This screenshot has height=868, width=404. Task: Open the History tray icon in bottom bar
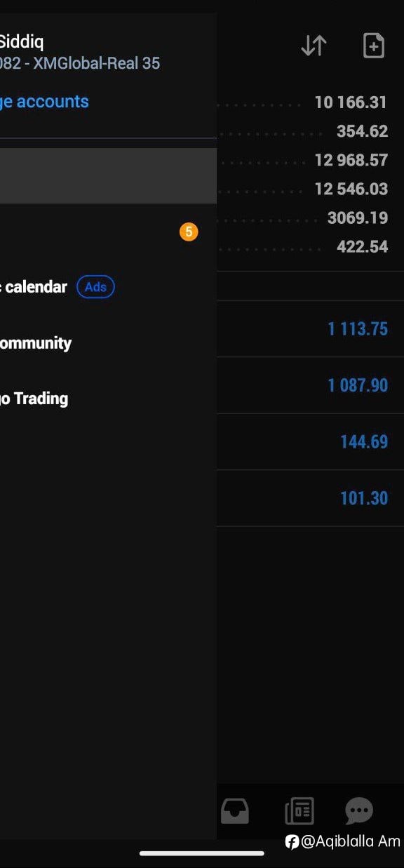tap(235, 811)
